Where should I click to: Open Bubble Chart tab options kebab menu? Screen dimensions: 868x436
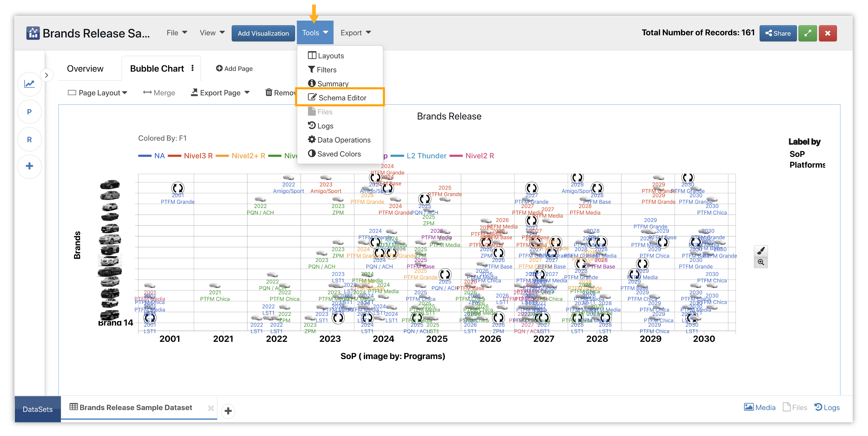tap(192, 68)
